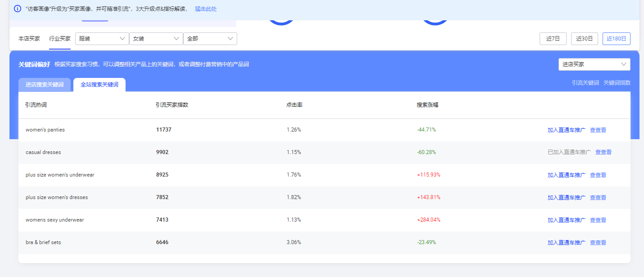Open the 全部 filter dropdown
This screenshot has height=277, width=644.
point(210,39)
